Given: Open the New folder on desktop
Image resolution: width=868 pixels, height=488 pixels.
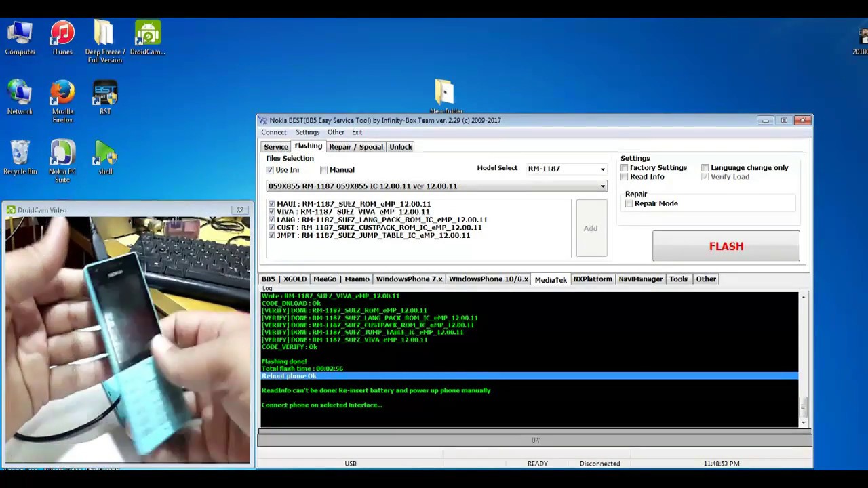Looking at the screenshot, I should point(445,96).
